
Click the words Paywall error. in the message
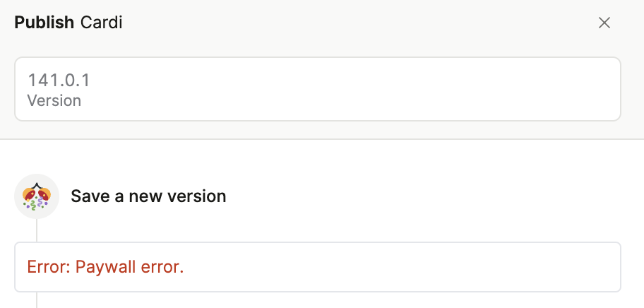[x=129, y=267]
